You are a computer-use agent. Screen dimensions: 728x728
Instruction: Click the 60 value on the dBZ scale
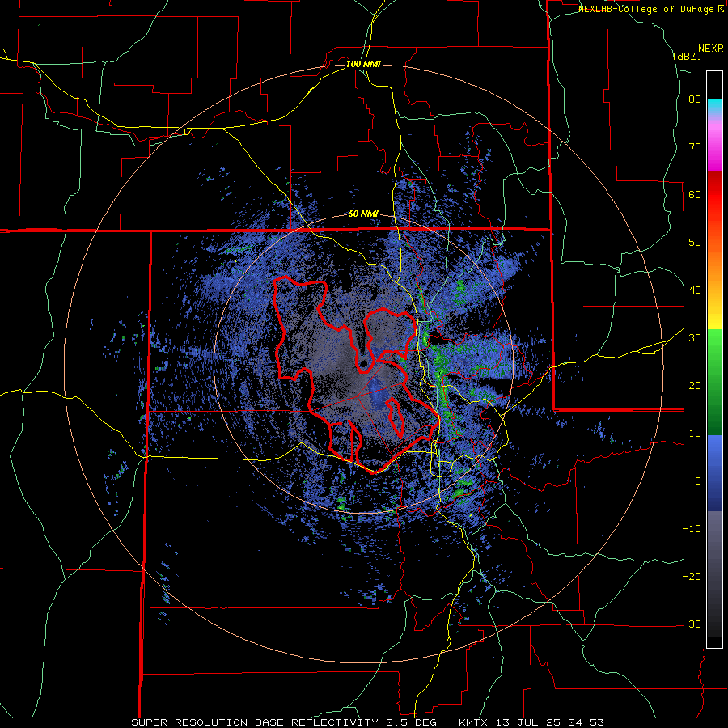pyautogui.click(x=695, y=194)
